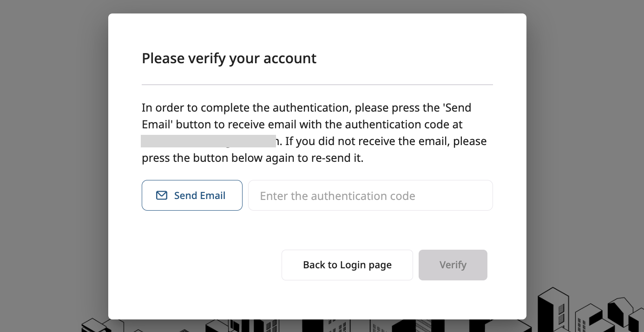The width and height of the screenshot is (644, 332).
Task: Click the horizontal divider below the heading
Action: point(317,85)
